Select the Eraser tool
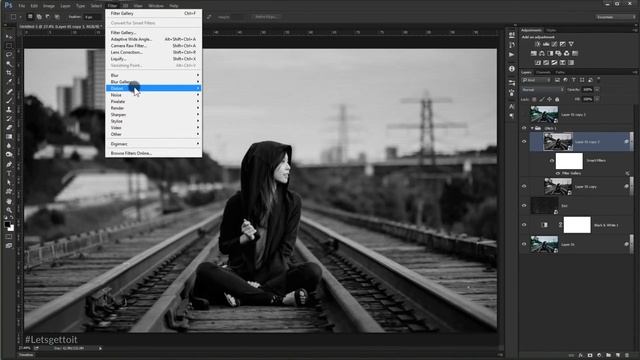Image resolution: width=640 pixels, height=360 pixels. coord(9,128)
